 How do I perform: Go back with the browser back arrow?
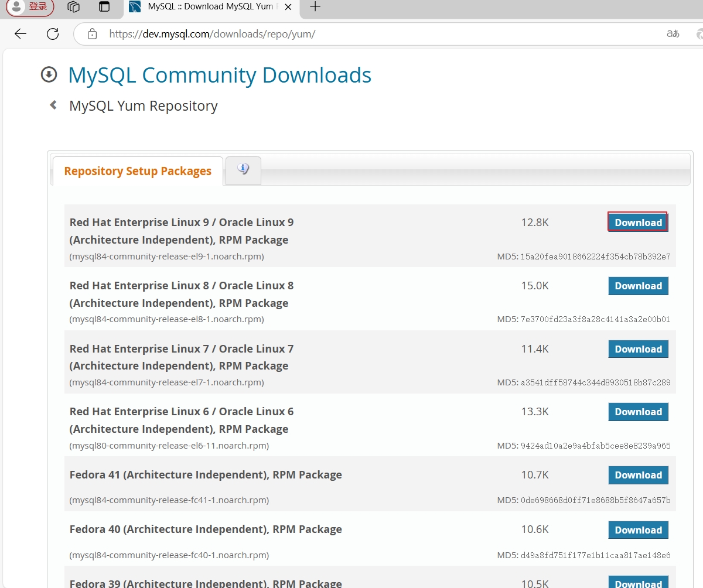(x=21, y=34)
